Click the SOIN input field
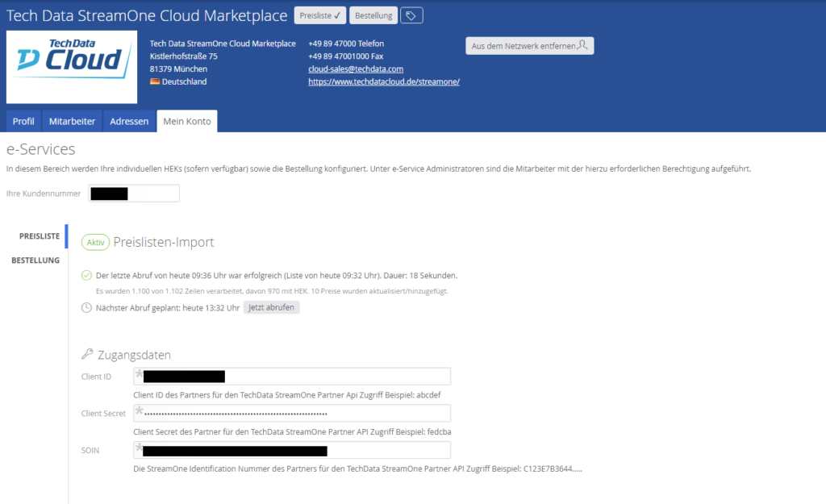 click(x=292, y=450)
